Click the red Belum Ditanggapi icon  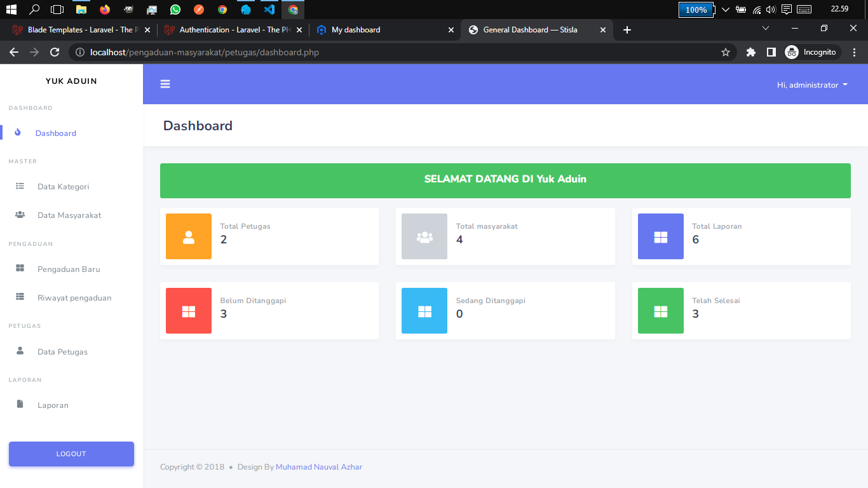tap(188, 311)
